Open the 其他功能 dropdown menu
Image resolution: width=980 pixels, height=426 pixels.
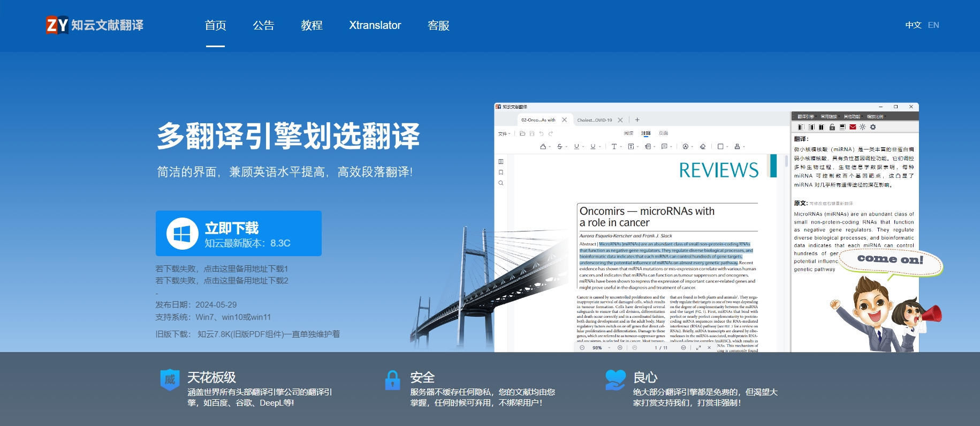853,116
